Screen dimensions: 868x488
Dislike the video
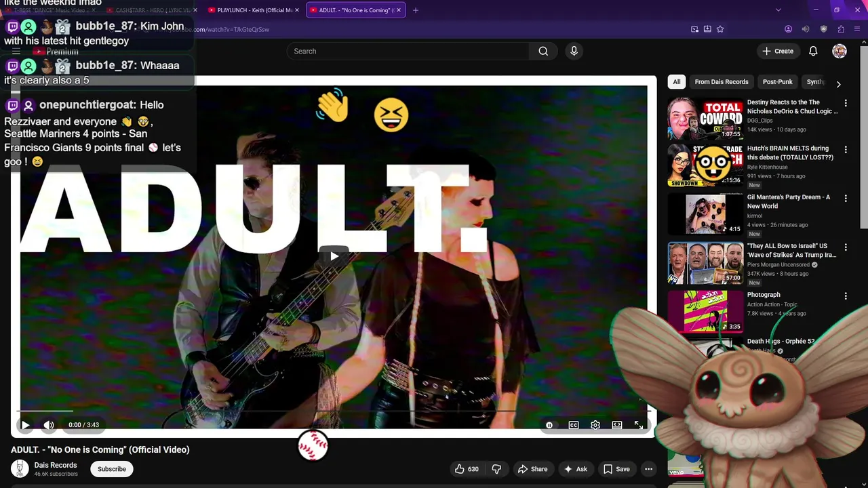click(496, 469)
